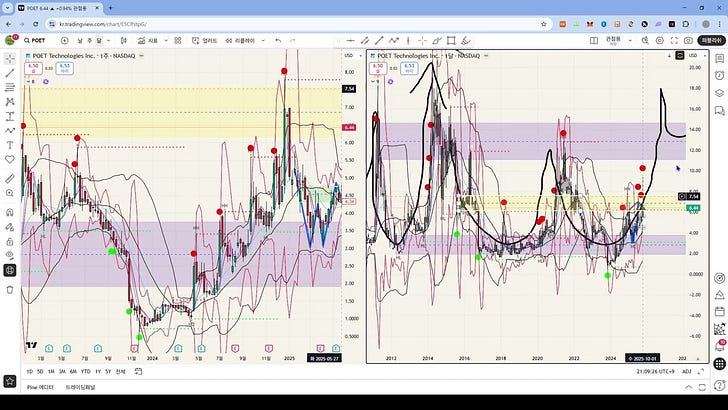Select brush tool in favorites toolbar

(x=436, y=41)
